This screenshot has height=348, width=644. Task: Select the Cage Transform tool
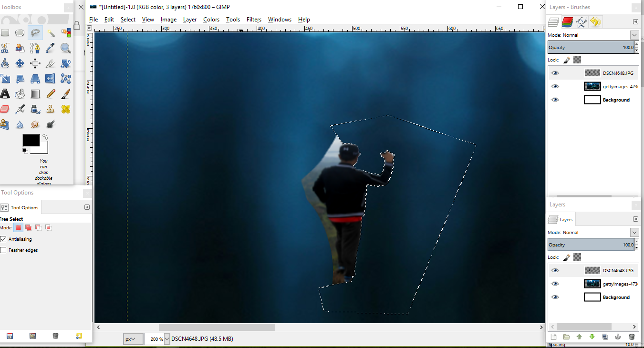click(66, 79)
